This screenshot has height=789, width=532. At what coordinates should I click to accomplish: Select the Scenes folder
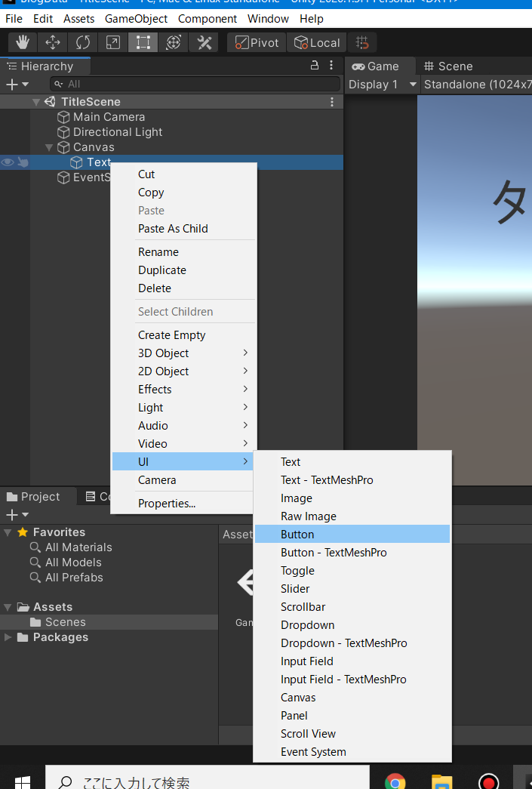109,622
